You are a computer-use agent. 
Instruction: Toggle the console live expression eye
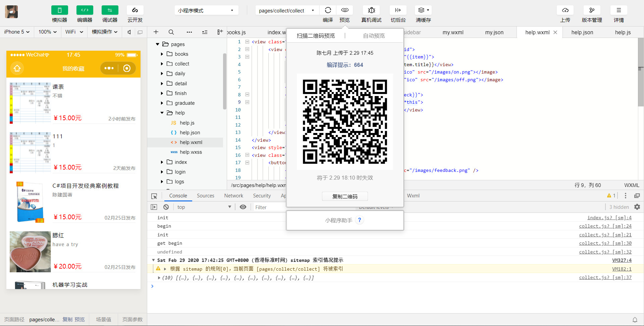click(x=243, y=207)
